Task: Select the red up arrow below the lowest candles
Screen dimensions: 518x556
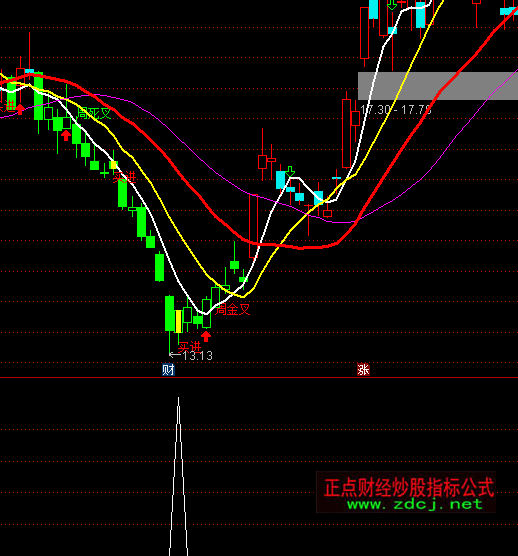Action: pyautogui.click(x=206, y=336)
